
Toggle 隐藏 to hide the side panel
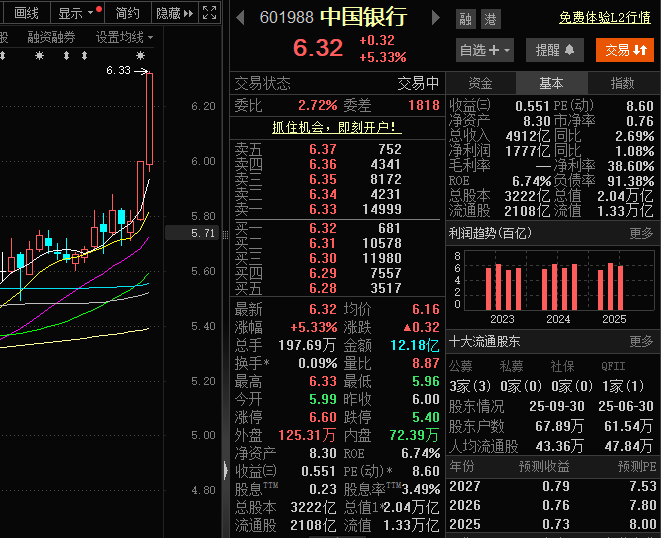(173, 13)
